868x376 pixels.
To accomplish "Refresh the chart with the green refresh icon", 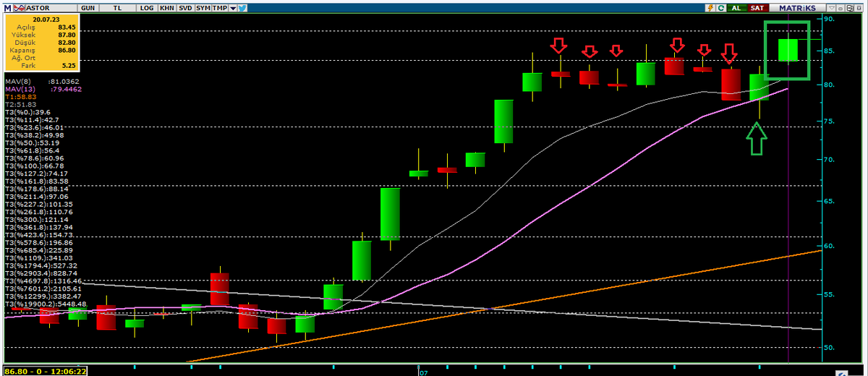I will click(721, 7).
